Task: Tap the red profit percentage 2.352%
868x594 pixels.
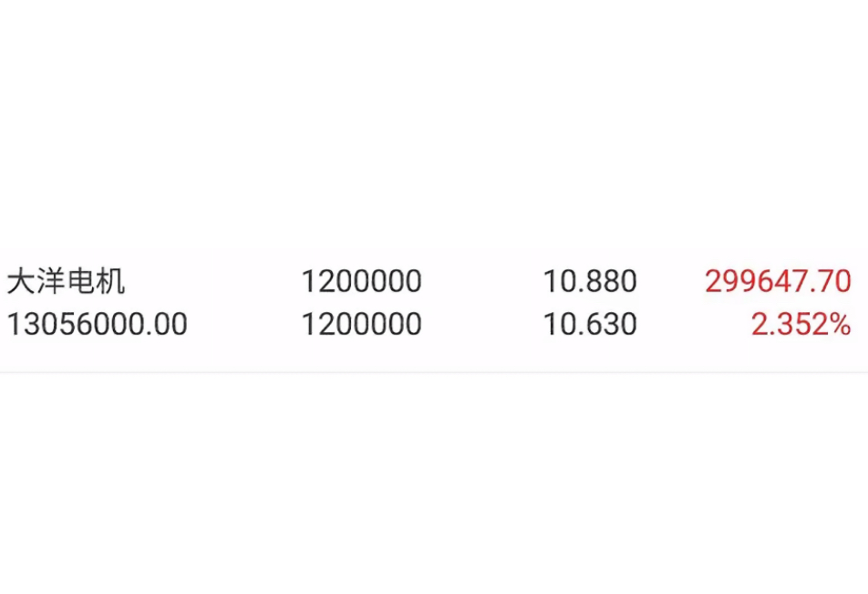Action: click(801, 324)
